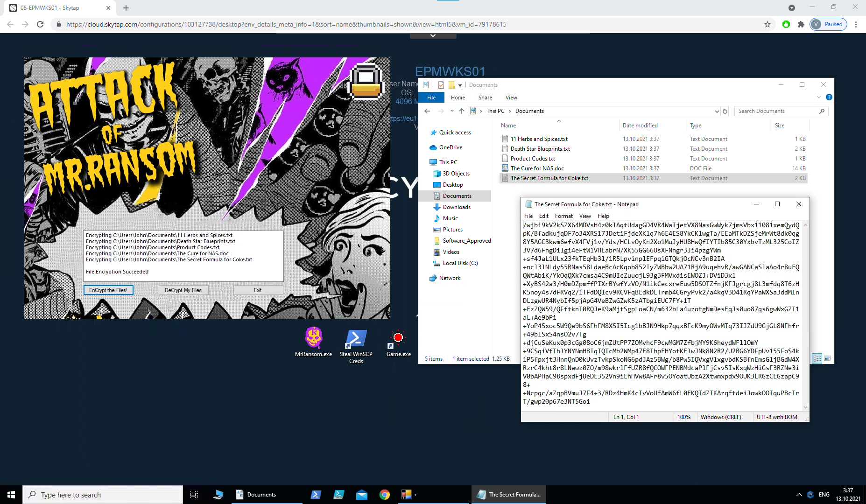
Task: Open MrRansom.exe desktop icon
Action: coord(314,342)
